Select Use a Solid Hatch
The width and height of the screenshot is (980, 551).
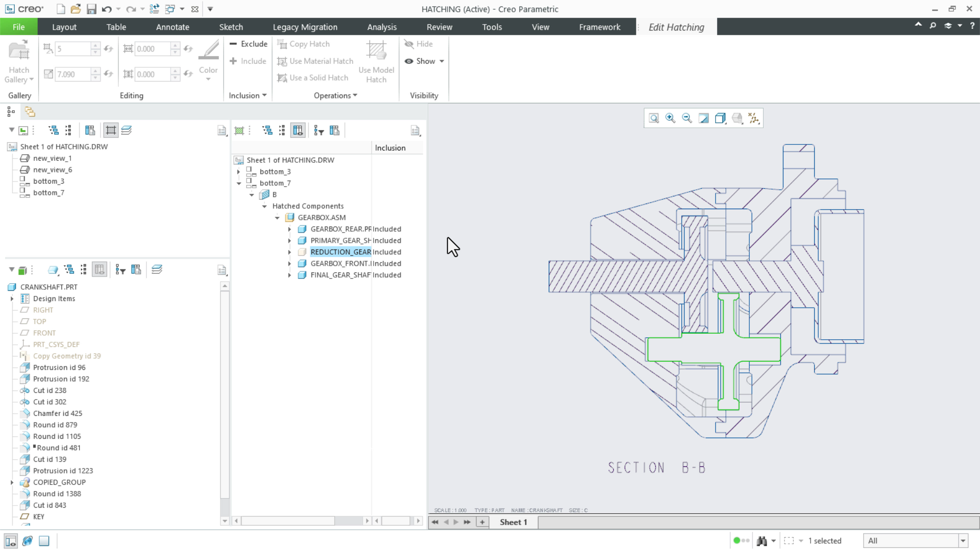tap(312, 78)
